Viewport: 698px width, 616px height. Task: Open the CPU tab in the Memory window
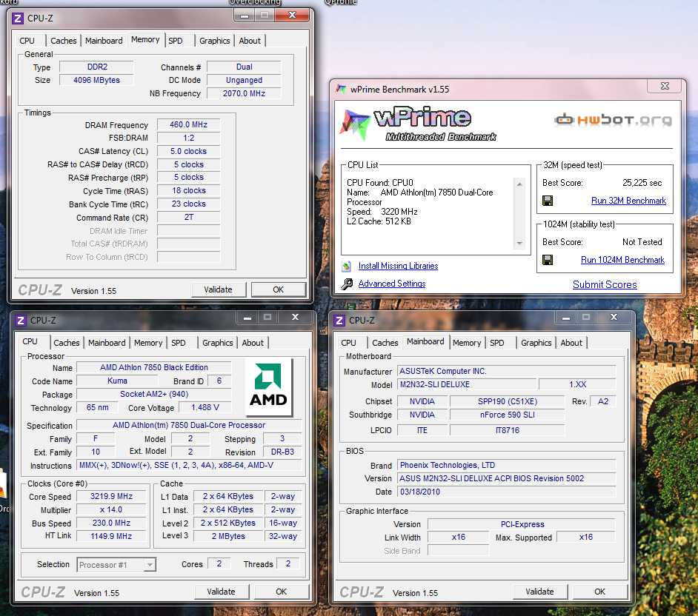27,41
